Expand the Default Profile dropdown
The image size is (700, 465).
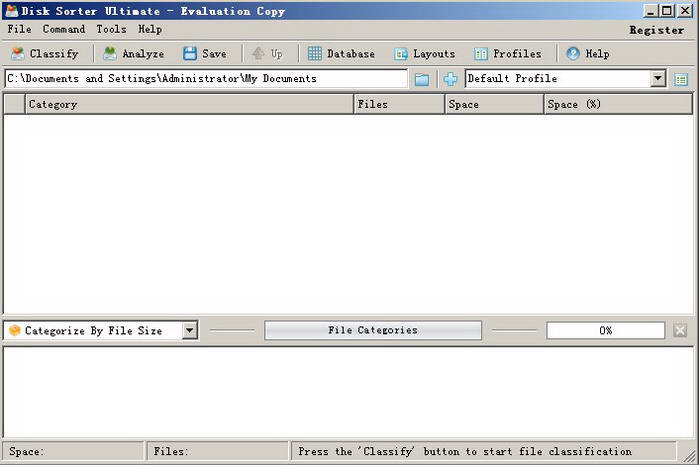click(657, 79)
